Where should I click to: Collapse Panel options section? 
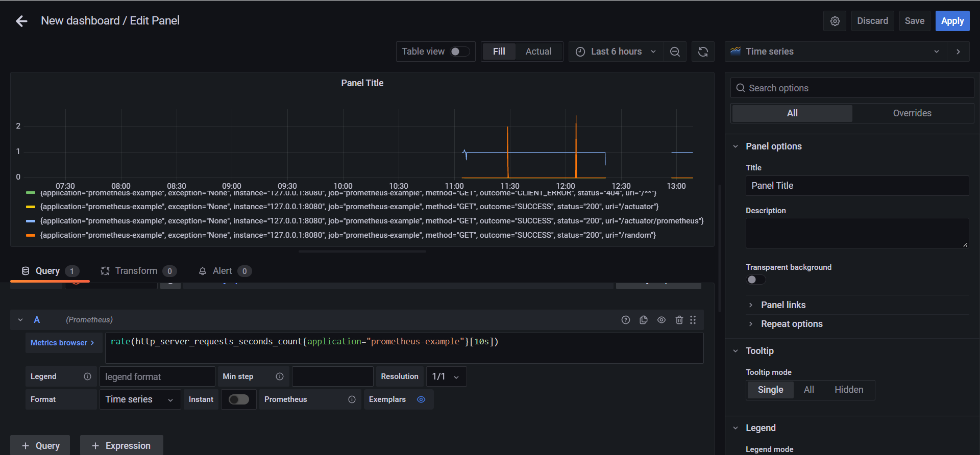click(736, 146)
